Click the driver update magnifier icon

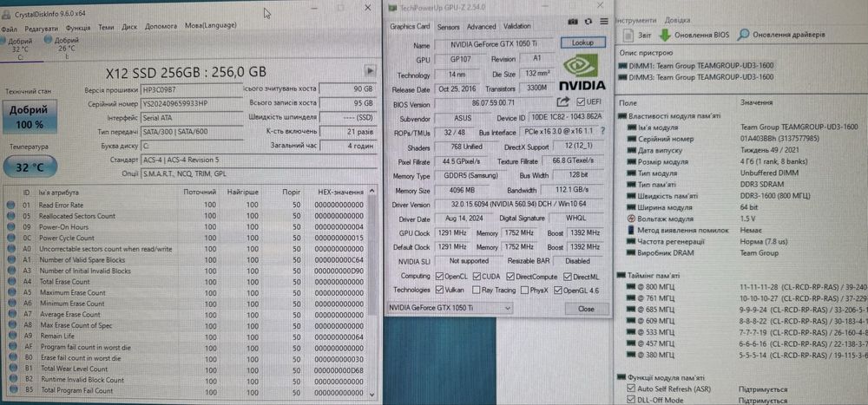click(744, 35)
